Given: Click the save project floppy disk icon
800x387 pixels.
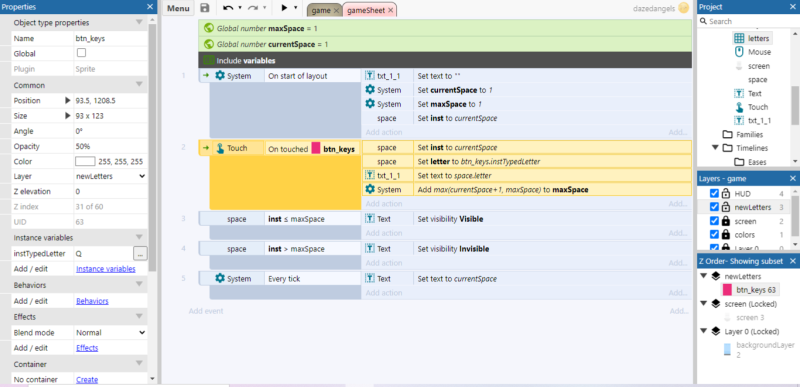Looking at the screenshot, I should [205, 8].
